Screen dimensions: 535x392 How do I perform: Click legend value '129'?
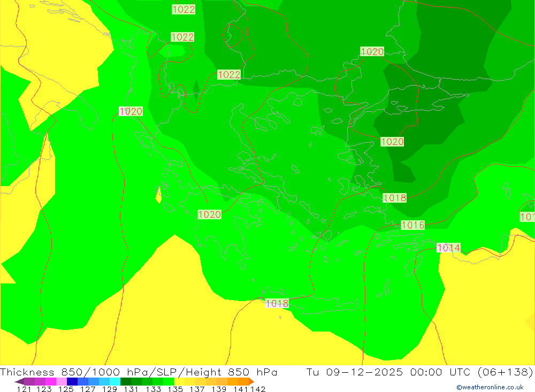[x=110, y=389]
